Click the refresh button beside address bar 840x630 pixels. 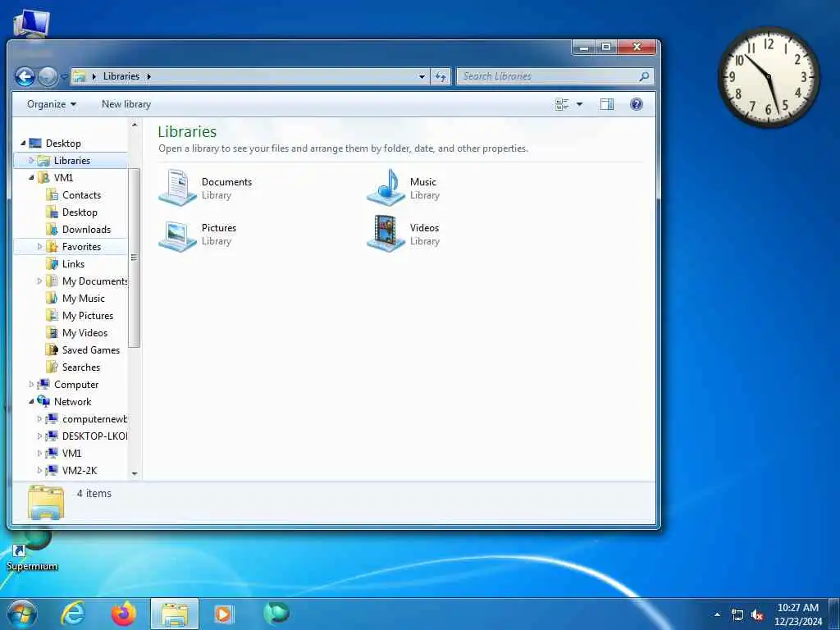(441, 76)
